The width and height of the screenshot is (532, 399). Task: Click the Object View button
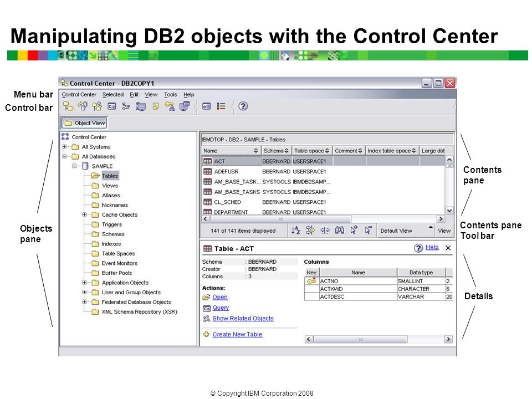84,123
